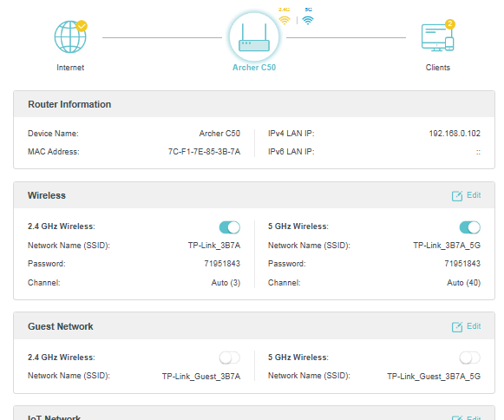Disable the main 2.4 GHz Wireless toggle

[230, 227]
